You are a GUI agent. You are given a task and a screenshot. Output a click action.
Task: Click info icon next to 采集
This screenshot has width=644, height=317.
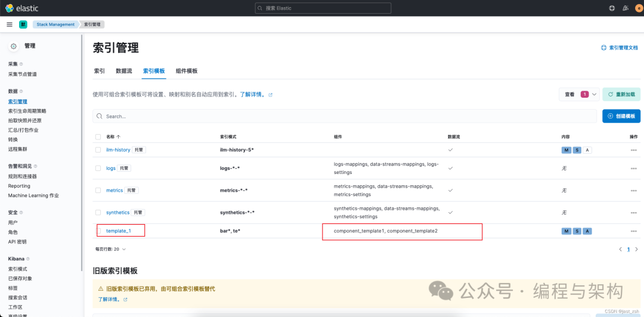(x=21, y=64)
